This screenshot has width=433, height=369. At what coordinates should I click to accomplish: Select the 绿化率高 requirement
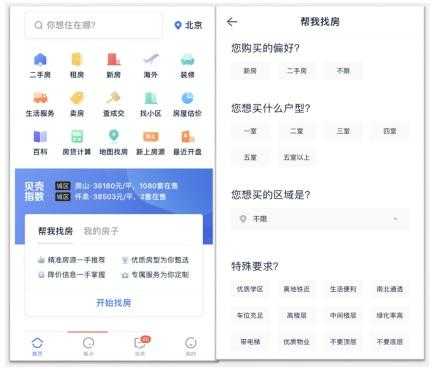pyautogui.click(x=390, y=315)
